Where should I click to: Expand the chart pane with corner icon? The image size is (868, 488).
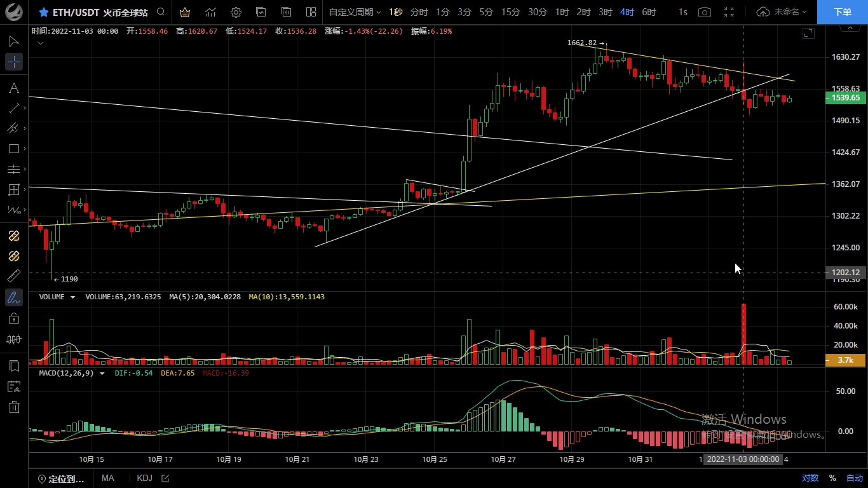coord(808,34)
